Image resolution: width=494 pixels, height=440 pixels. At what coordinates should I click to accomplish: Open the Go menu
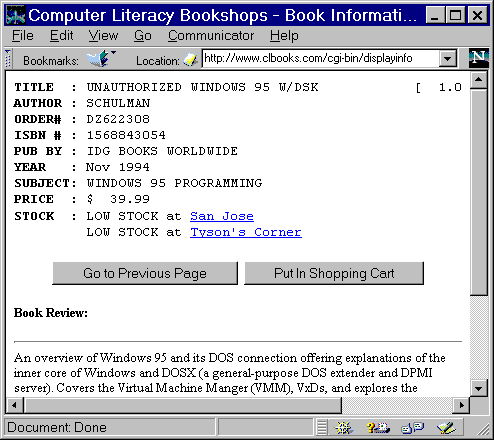click(143, 36)
